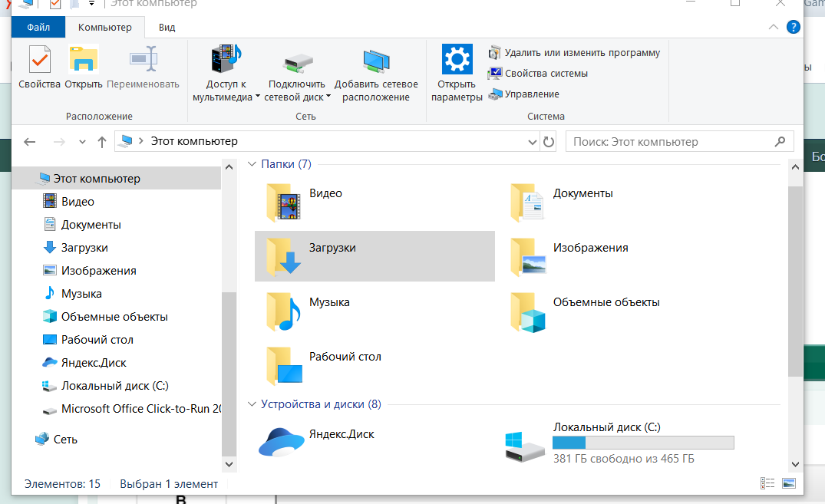Click the Переименовать rename icon

tap(143, 59)
